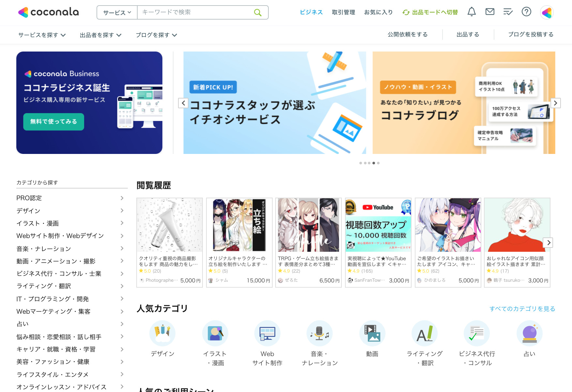The height and width of the screenshot is (392, 572).
Task: Expand 悩み相談・恋愛相談・話し相手 category
Action: 70,337
